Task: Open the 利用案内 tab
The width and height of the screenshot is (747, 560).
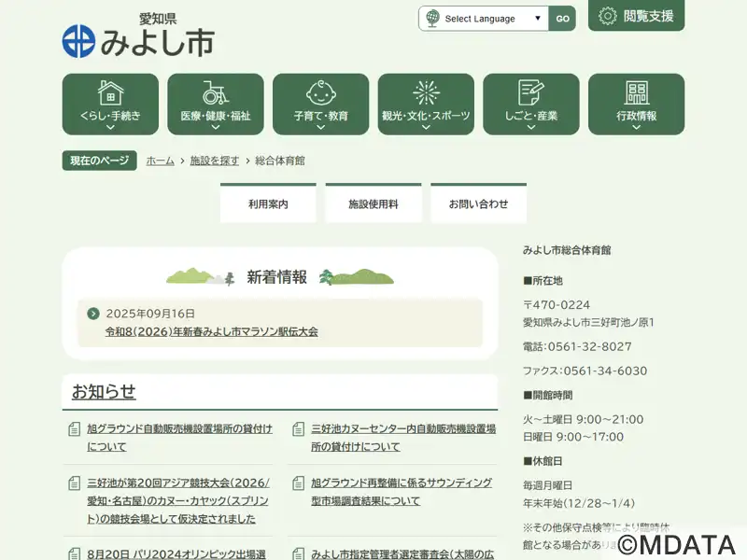Action: [268, 203]
